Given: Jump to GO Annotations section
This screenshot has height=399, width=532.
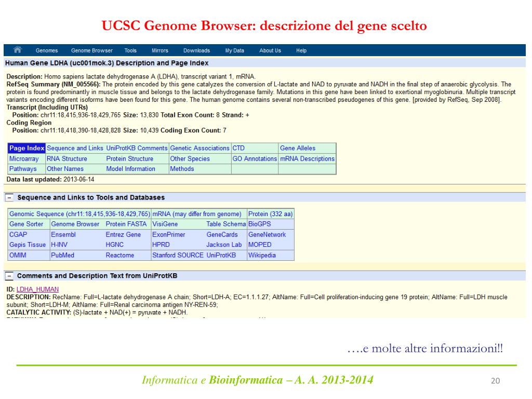Looking at the screenshot, I should click(x=255, y=159).
